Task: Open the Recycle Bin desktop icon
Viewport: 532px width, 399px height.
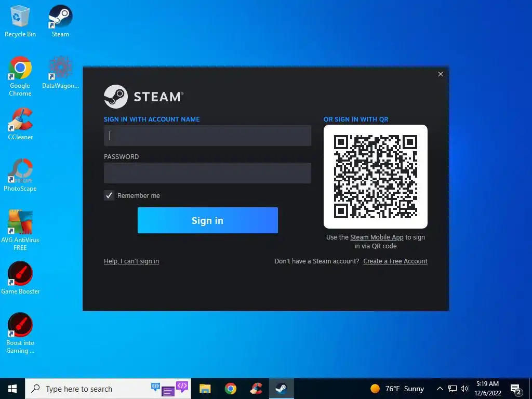Action: click(x=20, y=21)
